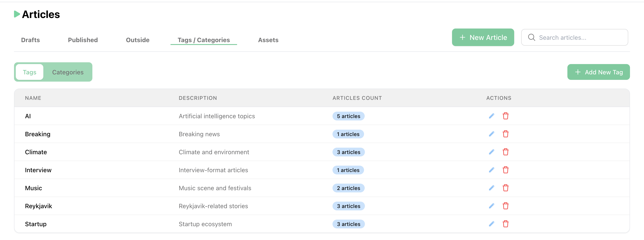Switch to the Published tab
Viewport: 644px width, 240px height.
83,40
